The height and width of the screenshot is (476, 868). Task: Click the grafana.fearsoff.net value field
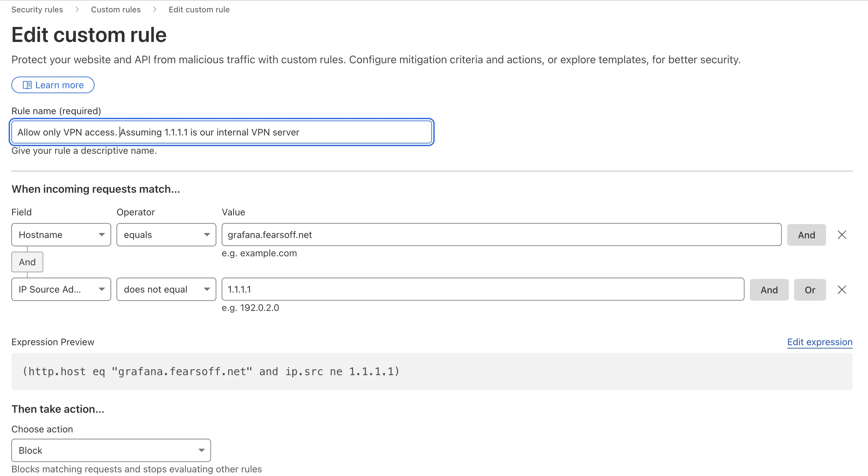501,235
